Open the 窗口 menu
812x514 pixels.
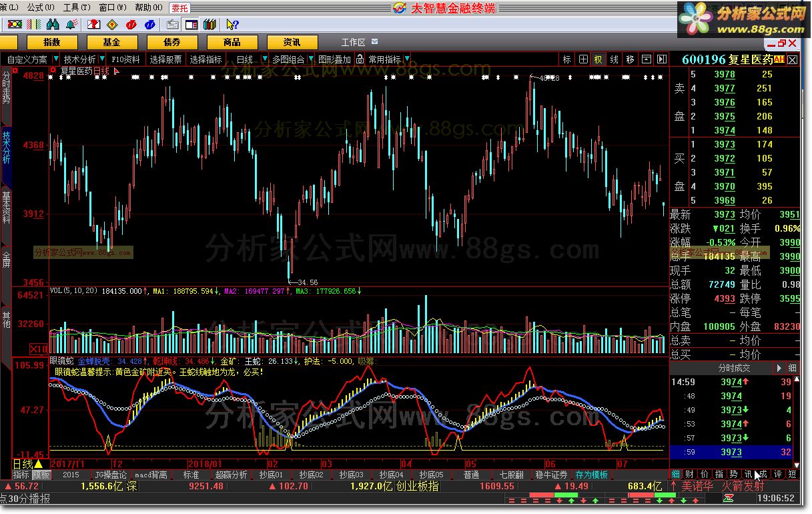111,8
